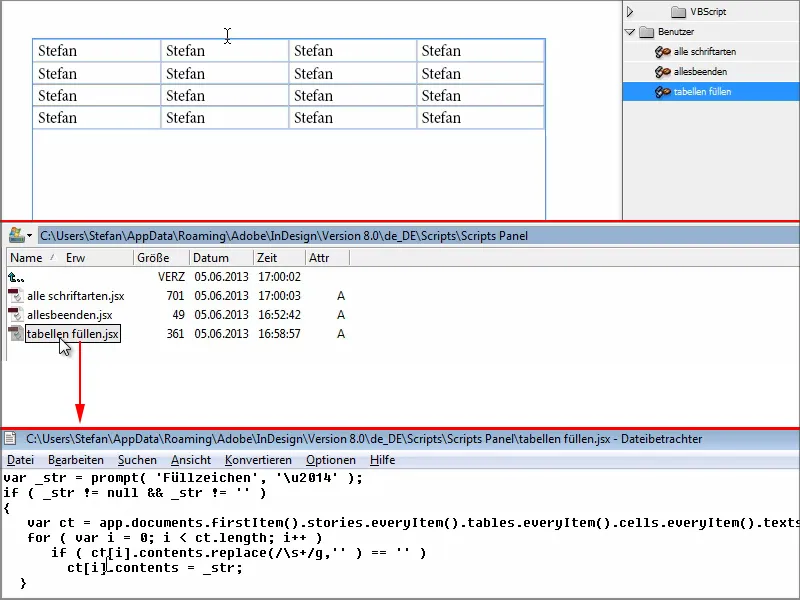The image size is (800, 600).
Task: Select the VBScript folder label
Action: pos(708,11)
